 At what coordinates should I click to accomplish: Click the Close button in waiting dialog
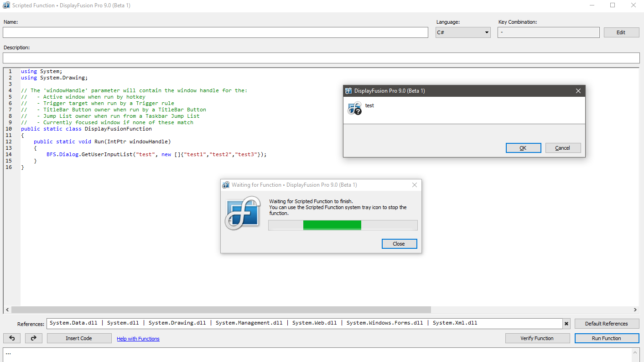(x=399, y=244)
